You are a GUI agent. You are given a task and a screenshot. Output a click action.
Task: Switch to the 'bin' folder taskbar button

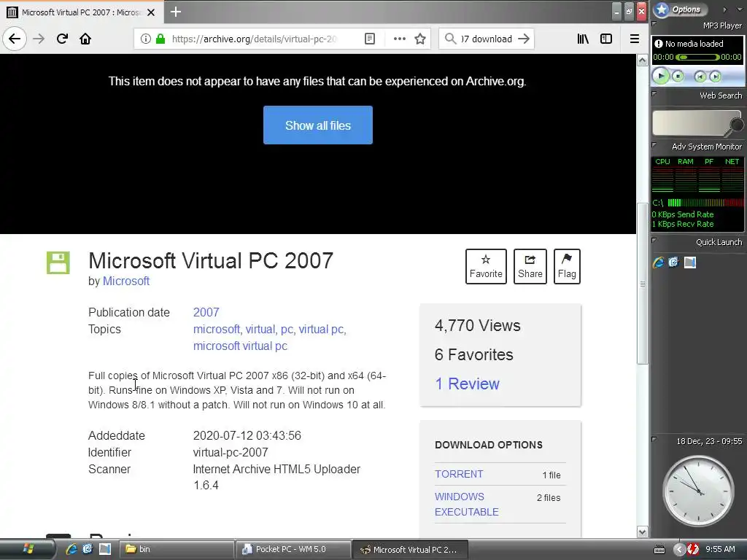pyautogui.click(x=176, y=549)
